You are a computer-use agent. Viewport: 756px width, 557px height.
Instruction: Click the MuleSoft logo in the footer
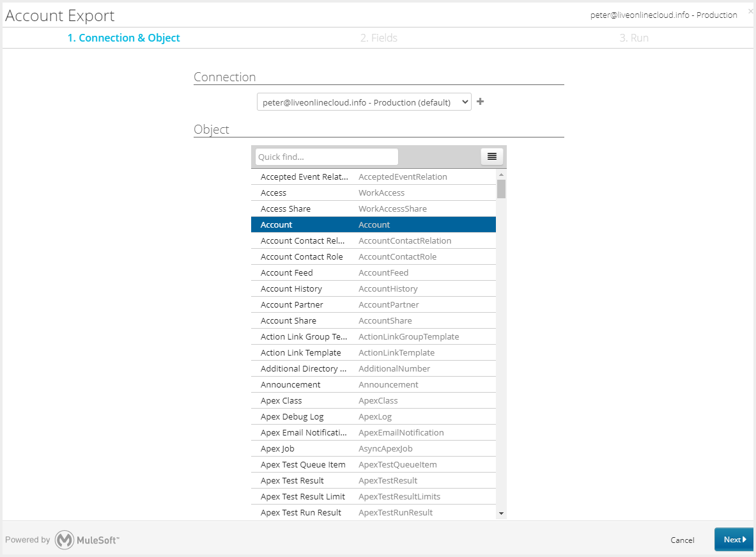point(65,540)
